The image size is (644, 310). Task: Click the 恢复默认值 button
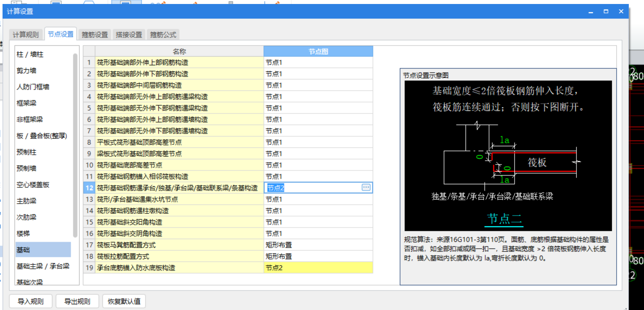(124, 301)
